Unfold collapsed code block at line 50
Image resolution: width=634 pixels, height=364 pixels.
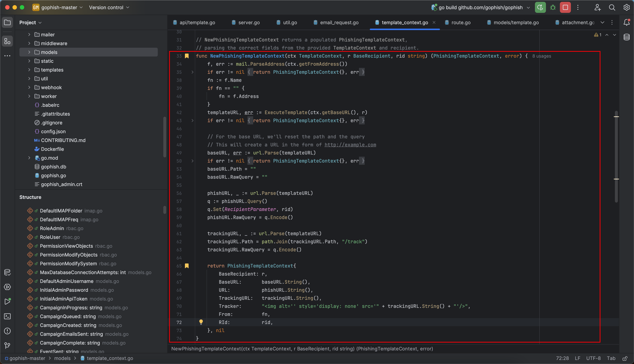pyautogui.click(x=192, y=161)
